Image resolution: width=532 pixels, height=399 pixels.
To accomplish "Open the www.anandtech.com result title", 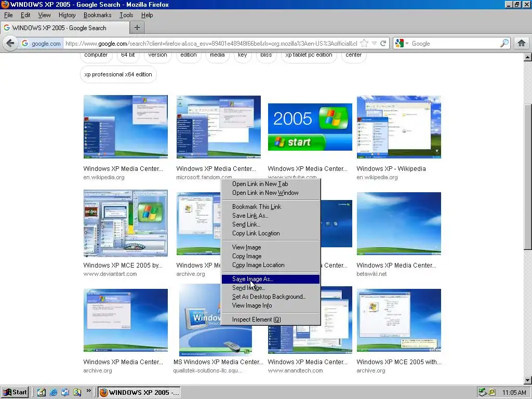I will 308,362.
